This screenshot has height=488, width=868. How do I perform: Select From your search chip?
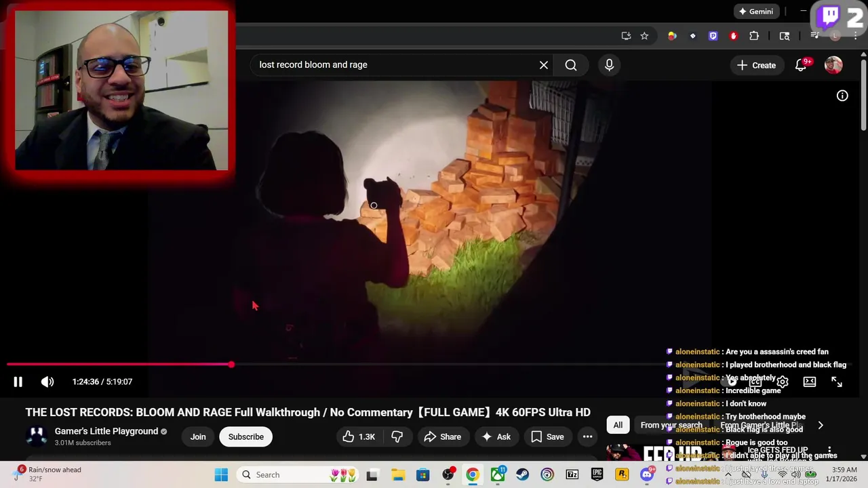pyautogui.click(x=671, y=425)
